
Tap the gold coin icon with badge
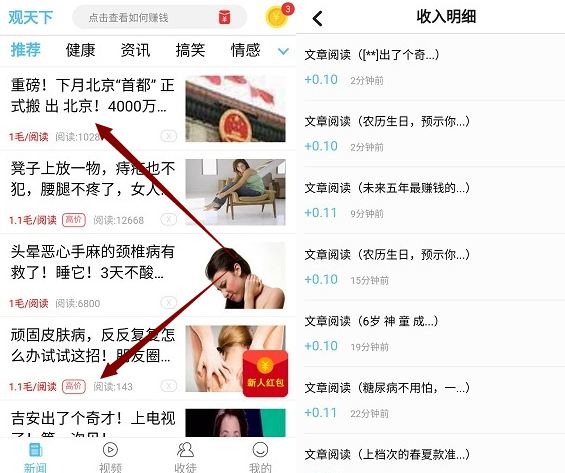click(278, 16)
